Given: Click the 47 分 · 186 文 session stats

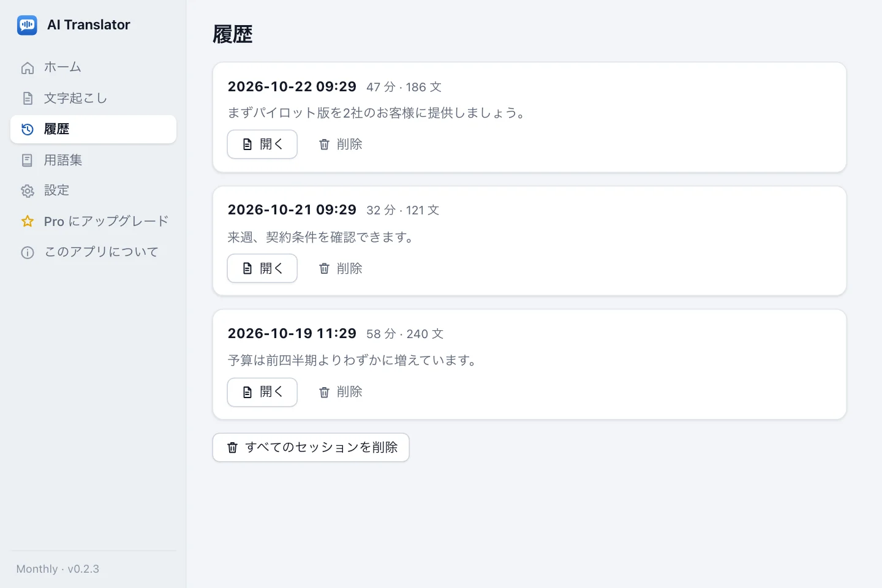Looking at the screenshot, I should [404, 88].
